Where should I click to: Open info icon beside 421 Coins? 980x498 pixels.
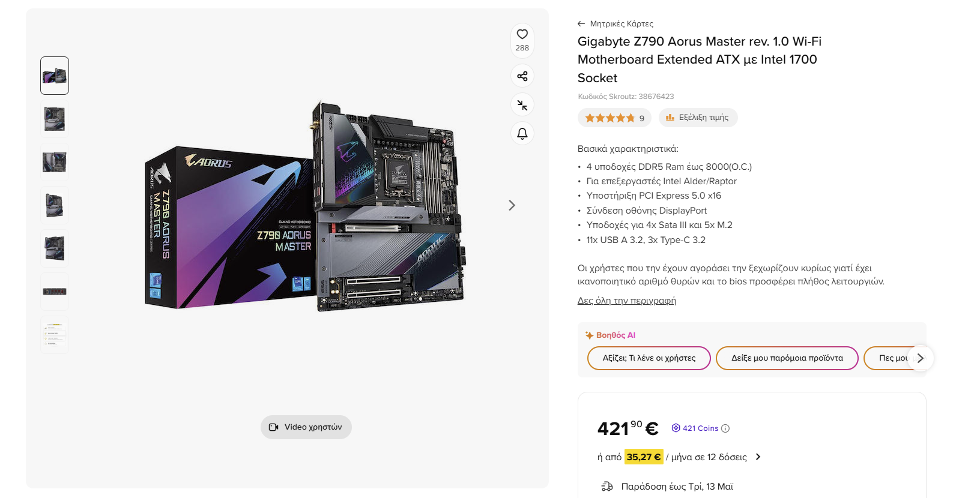tap(725, 428)
